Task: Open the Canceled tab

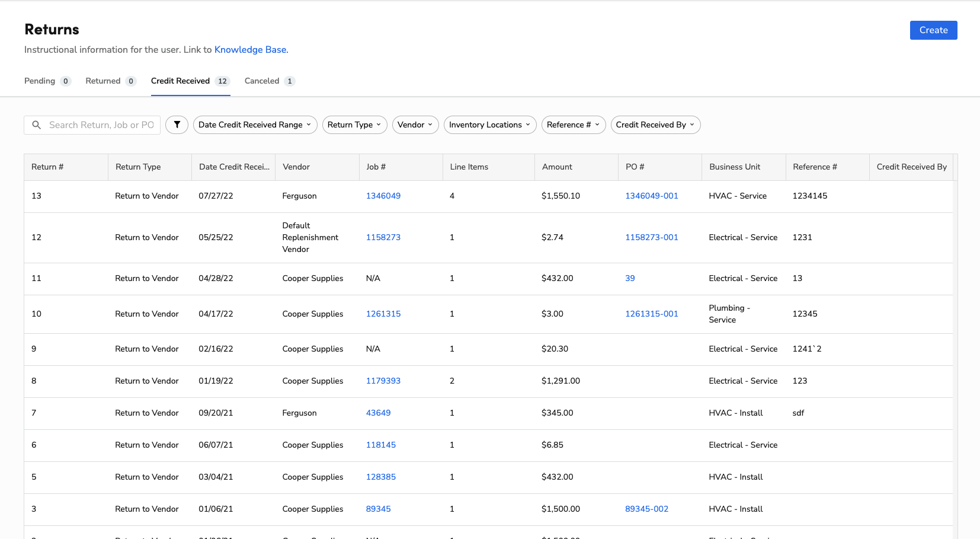Action: (262, 81)
